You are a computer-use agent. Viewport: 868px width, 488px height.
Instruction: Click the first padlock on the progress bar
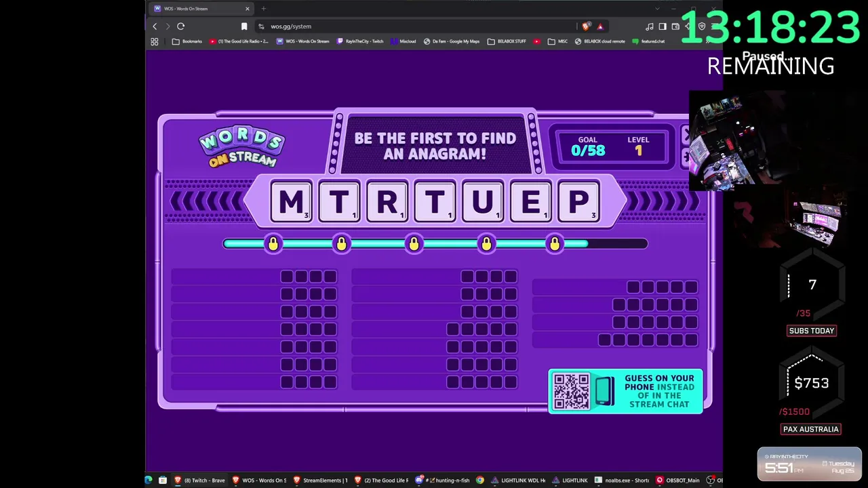tap(273, 243)
